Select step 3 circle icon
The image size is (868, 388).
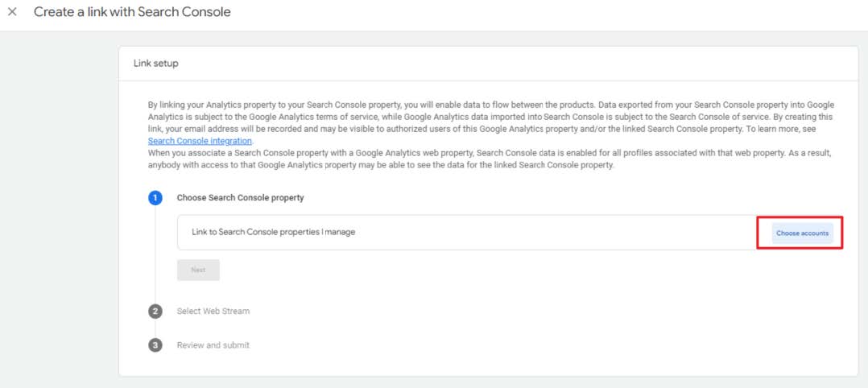155,345
